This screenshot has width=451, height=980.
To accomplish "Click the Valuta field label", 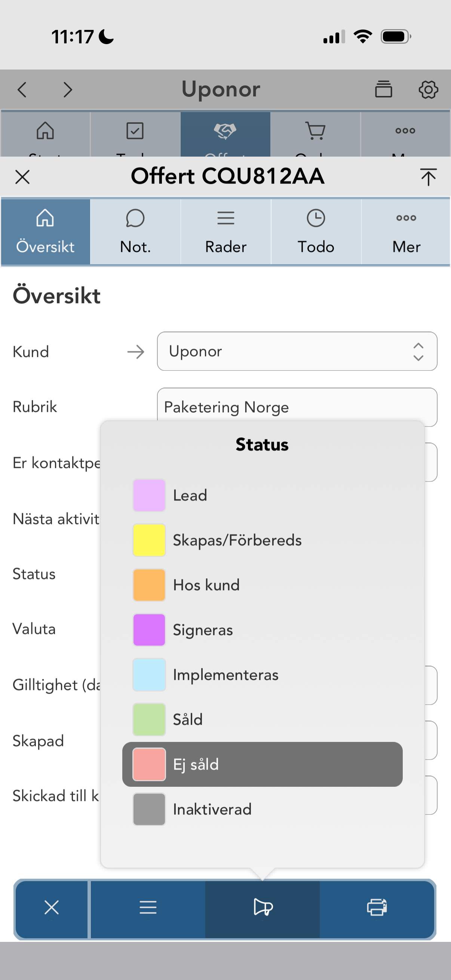I will [x=34, y=629].
